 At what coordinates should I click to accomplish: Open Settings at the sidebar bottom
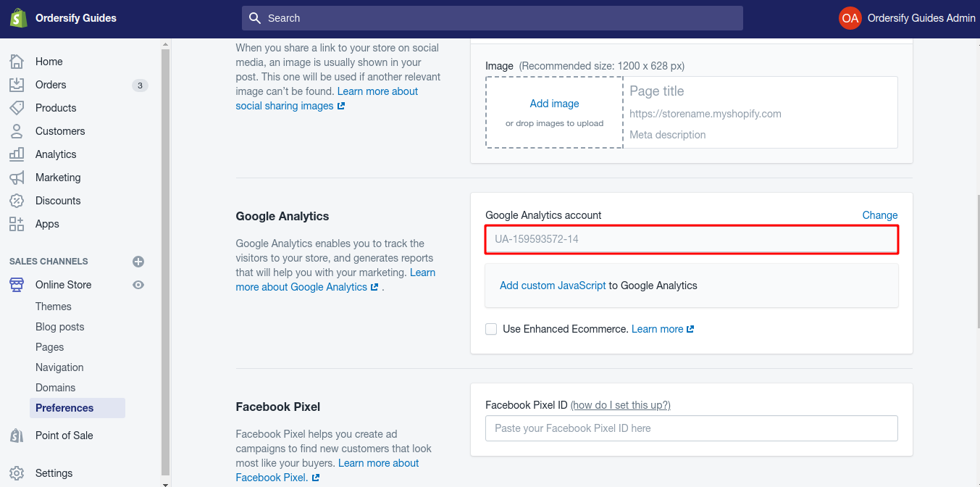pyautogui.click(x=54, y=473)
